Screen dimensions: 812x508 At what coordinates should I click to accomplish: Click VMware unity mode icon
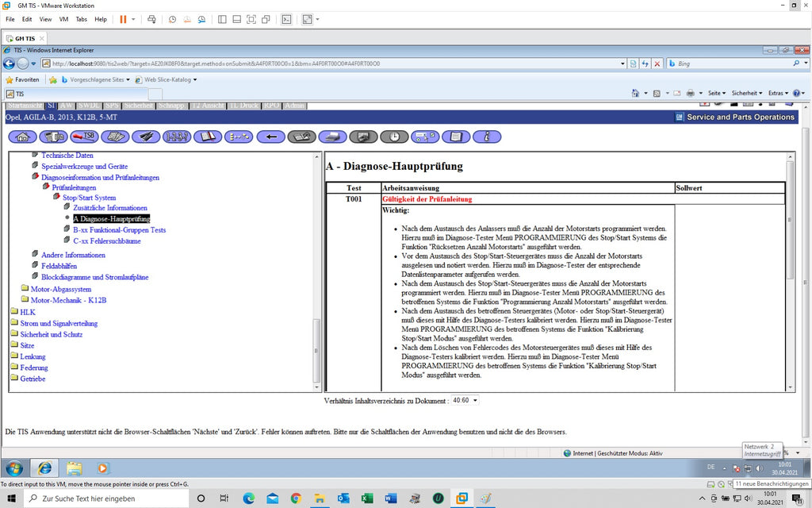(x=266, y=19)
